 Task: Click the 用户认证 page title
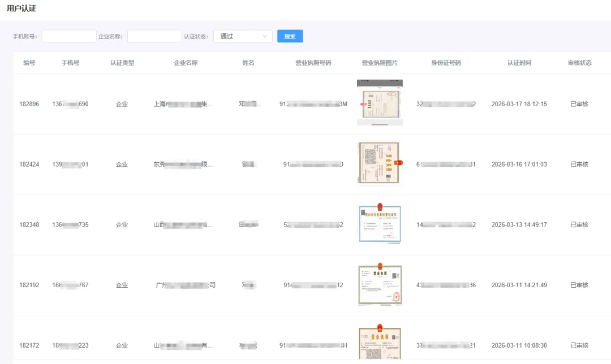pos(21,8)
